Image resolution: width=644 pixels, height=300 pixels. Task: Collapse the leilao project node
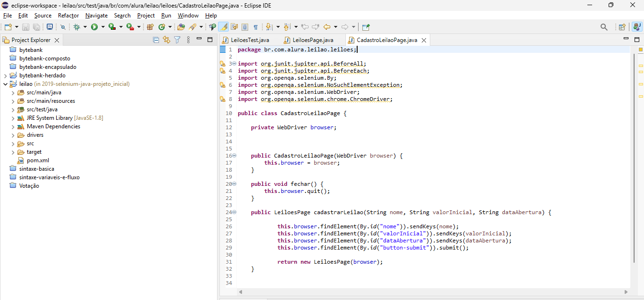coord(5,84)
